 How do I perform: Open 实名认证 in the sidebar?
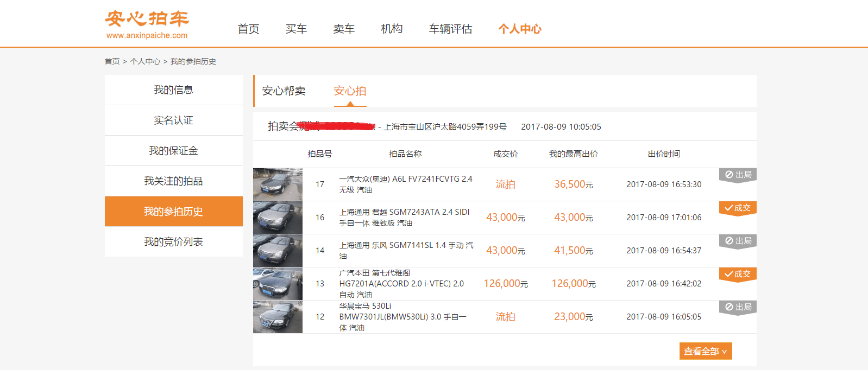coord(174,120)
